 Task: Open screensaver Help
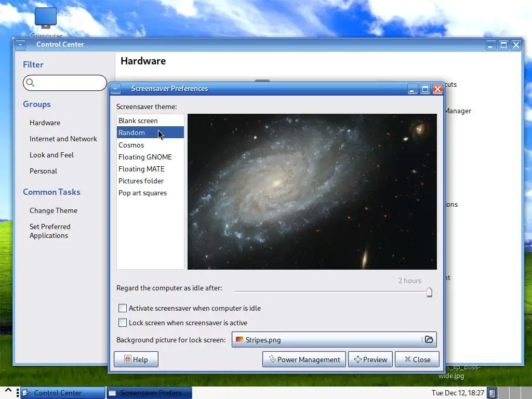(x=136, y=360)
